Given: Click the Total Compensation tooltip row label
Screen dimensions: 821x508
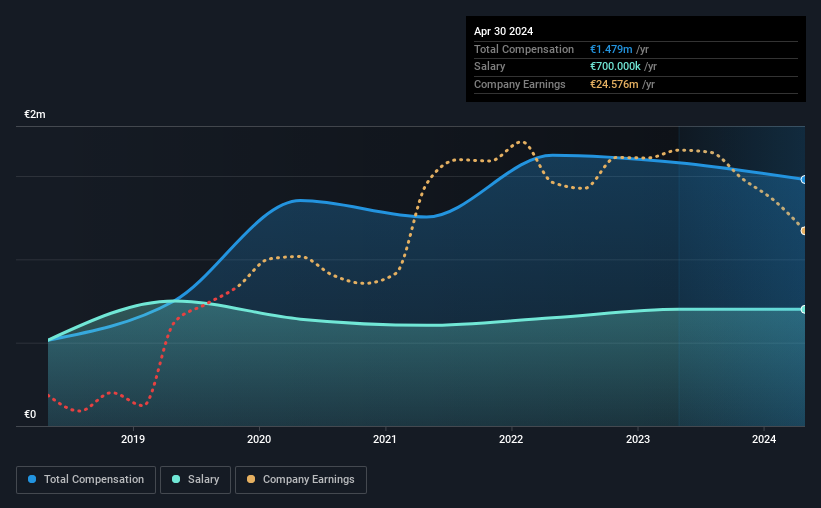Looking at the screenshot, I should coord(524,49).
